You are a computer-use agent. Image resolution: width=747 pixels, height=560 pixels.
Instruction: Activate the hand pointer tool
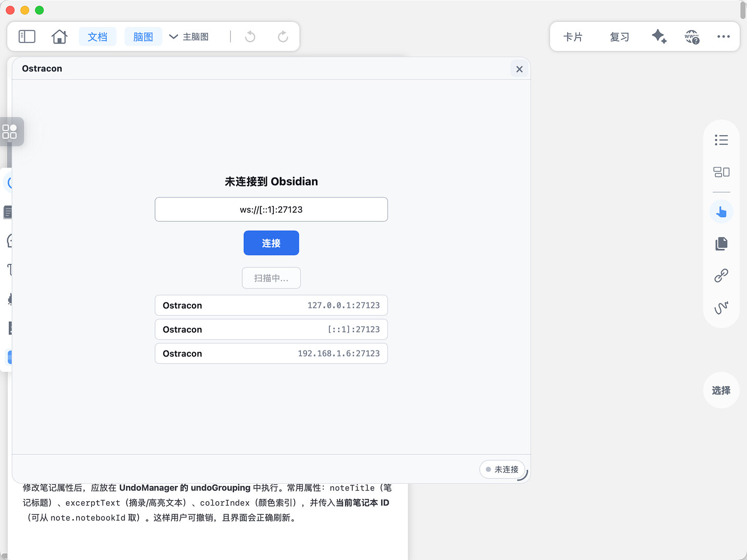pyautogui.click(x=721, y=212)
